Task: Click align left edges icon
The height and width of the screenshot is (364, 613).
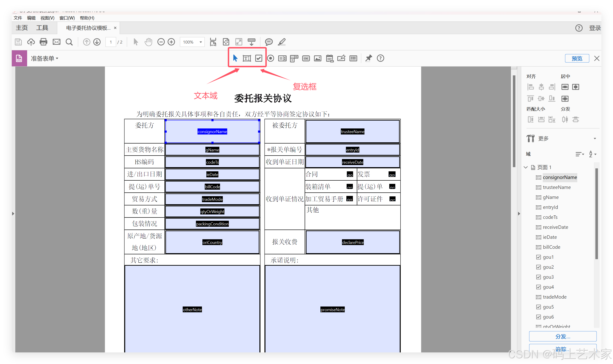Action: click(x=530, y=87)
